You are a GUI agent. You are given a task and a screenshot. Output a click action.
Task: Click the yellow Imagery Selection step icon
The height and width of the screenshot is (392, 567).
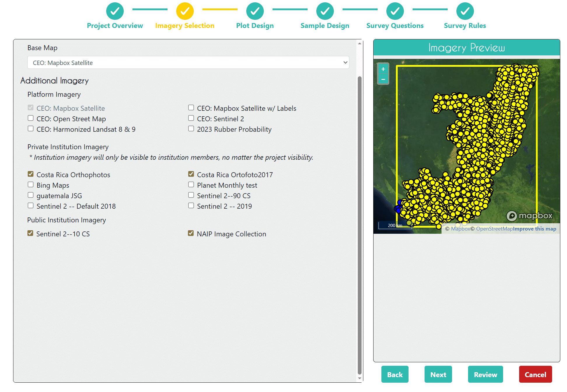(185, 11)
